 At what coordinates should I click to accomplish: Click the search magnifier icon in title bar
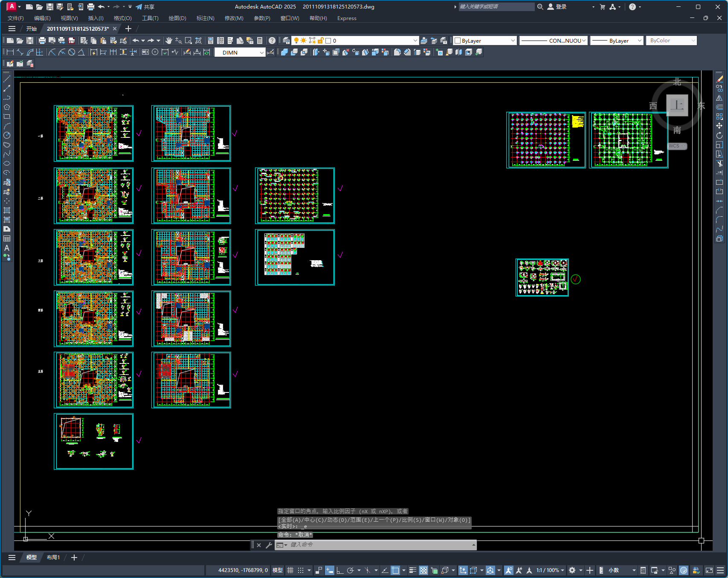click(x=540, y=7)
